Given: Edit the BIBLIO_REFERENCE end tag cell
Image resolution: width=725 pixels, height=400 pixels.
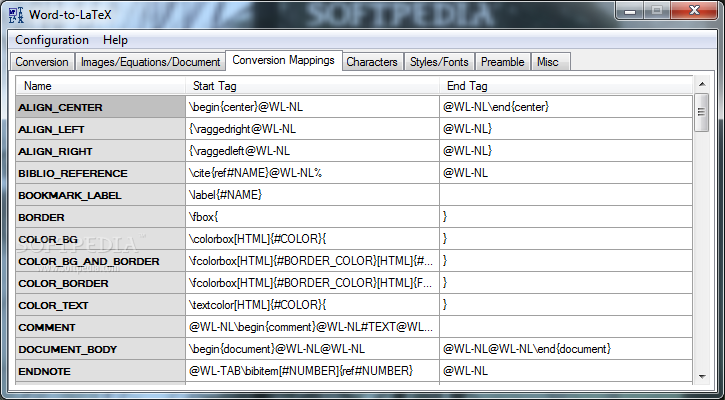Looking at the screenshot, I should coord(566,173).
